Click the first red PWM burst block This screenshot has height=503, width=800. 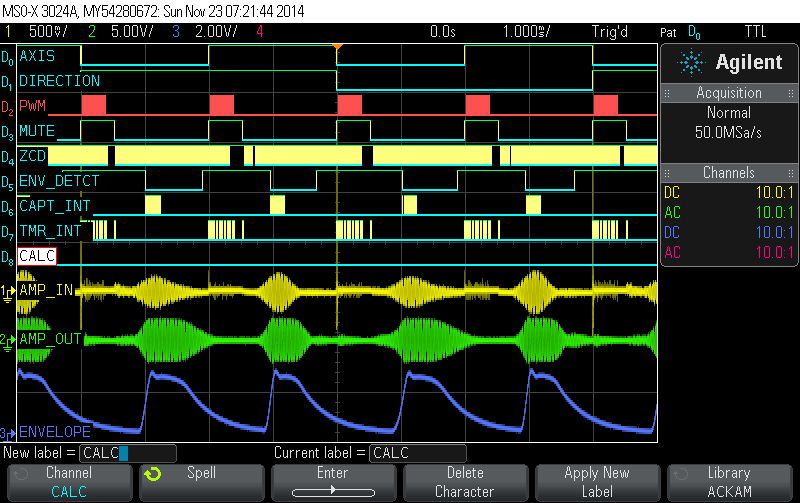[x=93, y=105]
